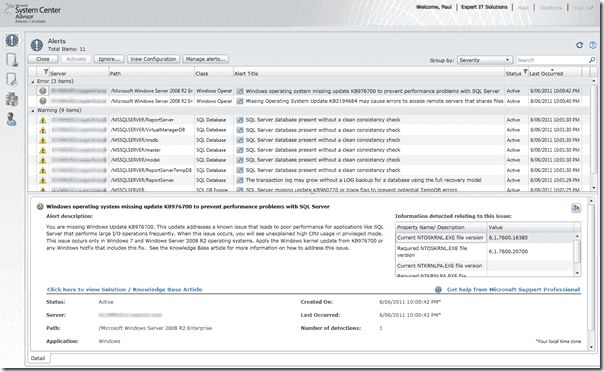Click the 6.1.7600.20700 value cell
Screen dimensions: 604x372
(x=531, y=251)
